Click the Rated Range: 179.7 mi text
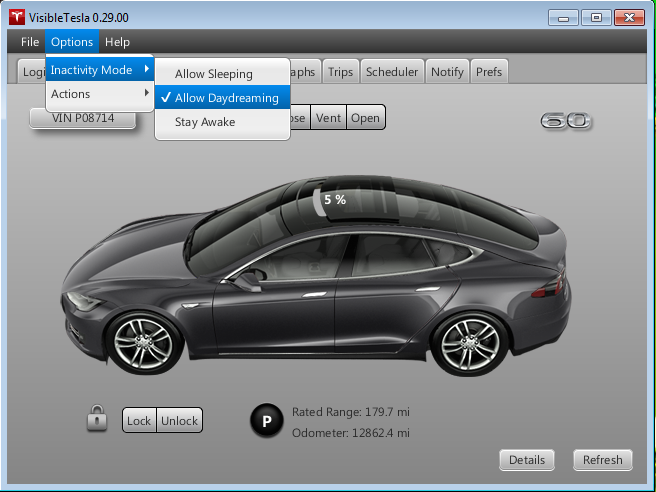Viewport: 656px width, 492px height. click(x=351, y=412)
